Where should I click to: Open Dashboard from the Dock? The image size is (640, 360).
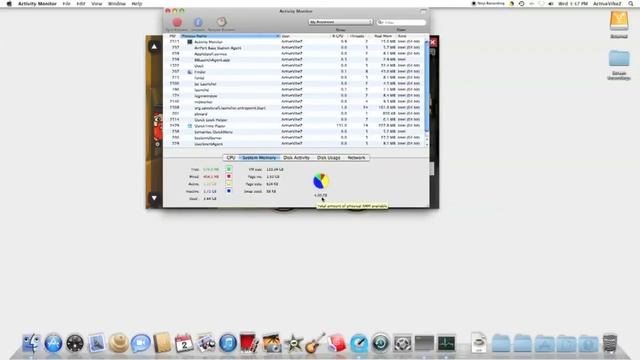[x=75, y=343]
